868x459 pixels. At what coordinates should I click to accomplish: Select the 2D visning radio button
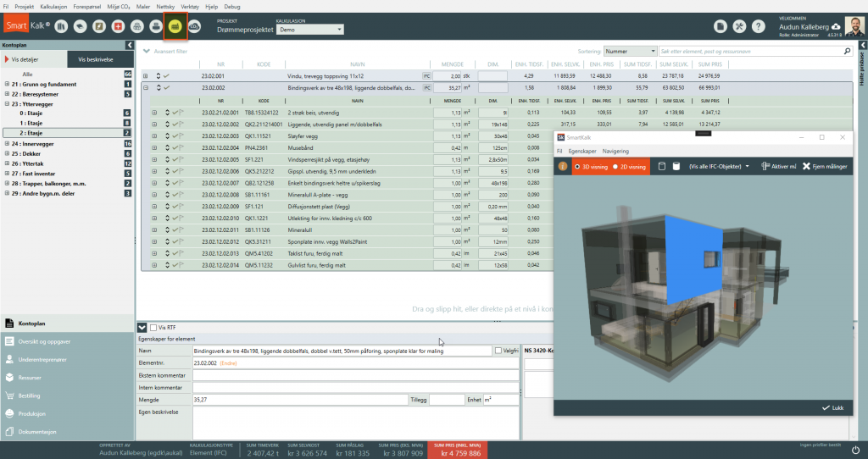coord(616,167)
